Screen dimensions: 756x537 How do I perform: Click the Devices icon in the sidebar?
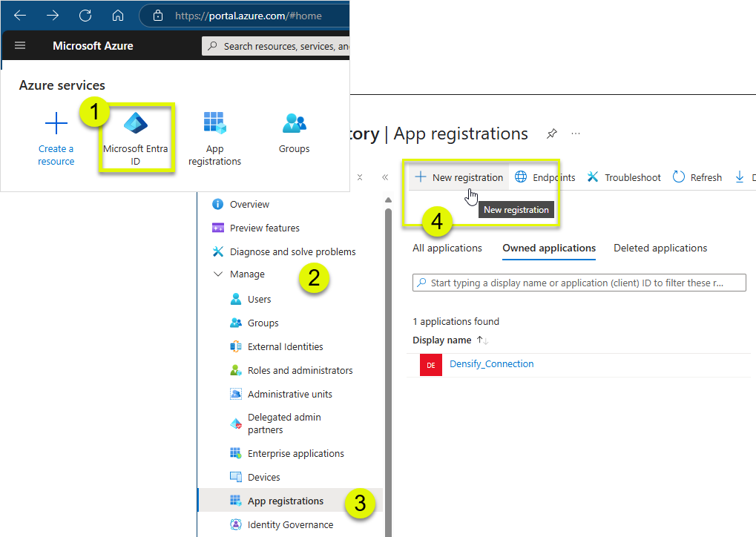coord(236,477)
